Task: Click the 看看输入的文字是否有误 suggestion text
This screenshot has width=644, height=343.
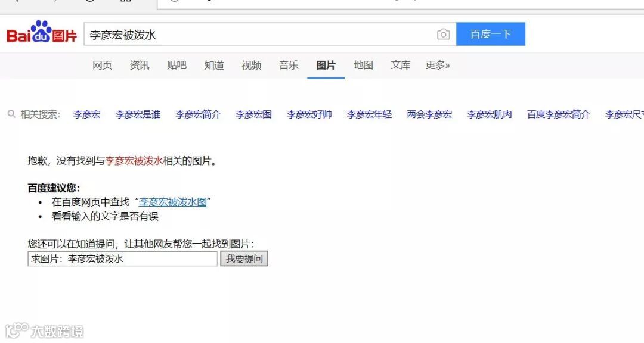Action: (105, 216)
